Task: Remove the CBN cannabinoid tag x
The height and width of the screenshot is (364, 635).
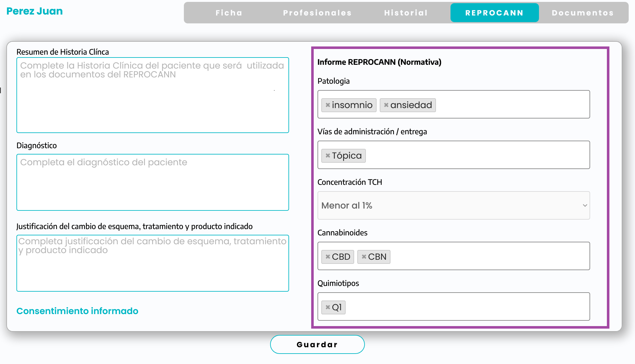Action: click(364, 257)
